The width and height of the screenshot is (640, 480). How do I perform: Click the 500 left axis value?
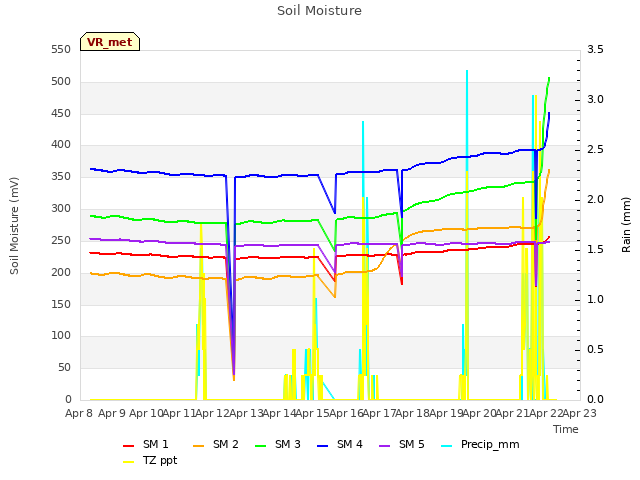[61, 82]
